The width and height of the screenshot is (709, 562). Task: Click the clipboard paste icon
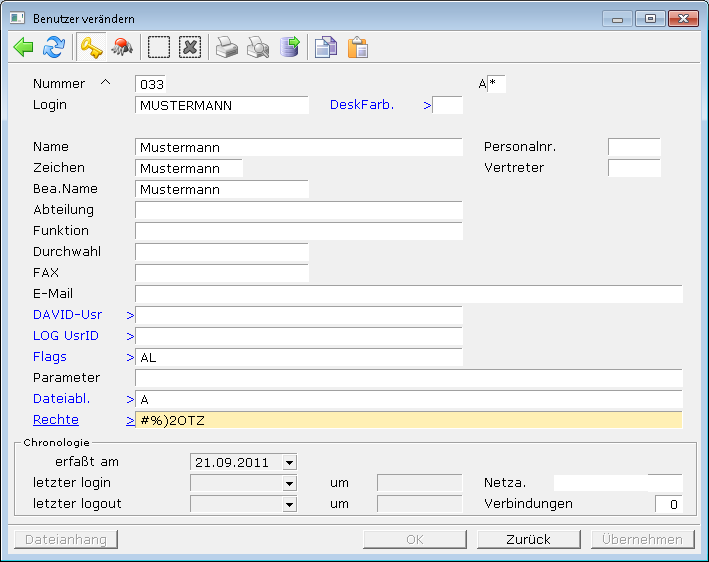[357, 47]
